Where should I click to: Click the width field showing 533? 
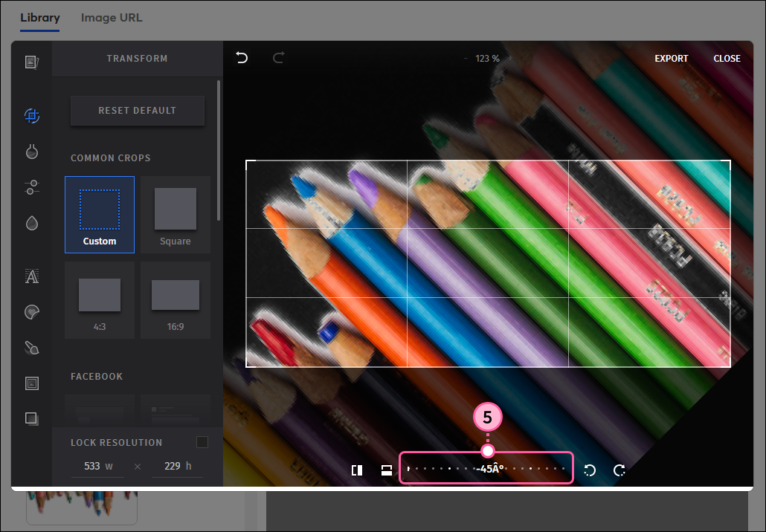click(97, 466)
